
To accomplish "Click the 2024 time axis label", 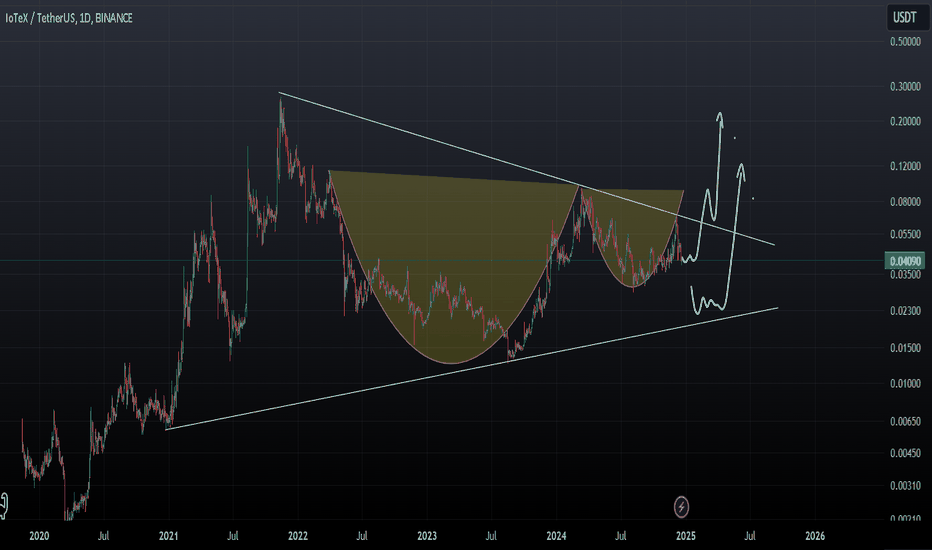I will coord(556,536).
